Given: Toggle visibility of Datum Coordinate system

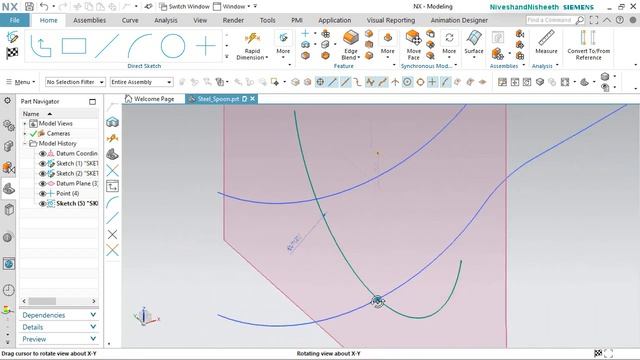Looking at the screenshot, I should click(42, 153).
